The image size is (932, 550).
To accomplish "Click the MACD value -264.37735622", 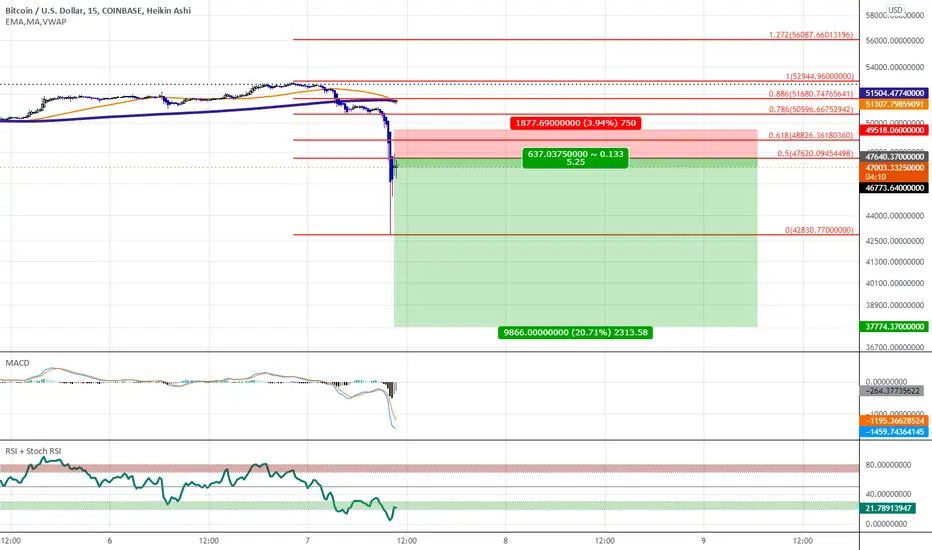I will tap(893, 391).
